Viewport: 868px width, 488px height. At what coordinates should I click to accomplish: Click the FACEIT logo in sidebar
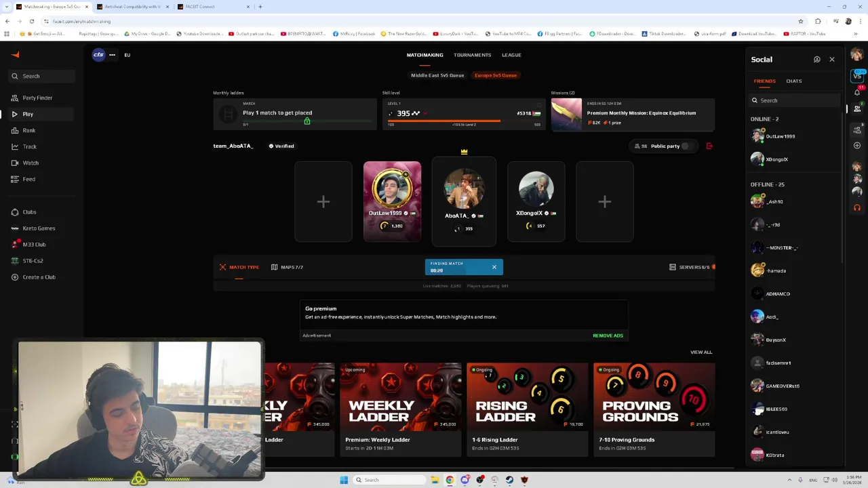[15, 55]
